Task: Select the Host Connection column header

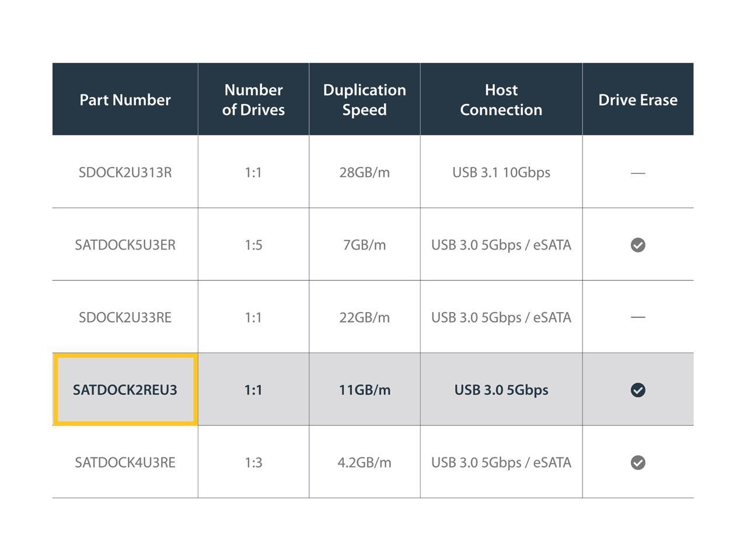Action: click(x=501, y=100)
